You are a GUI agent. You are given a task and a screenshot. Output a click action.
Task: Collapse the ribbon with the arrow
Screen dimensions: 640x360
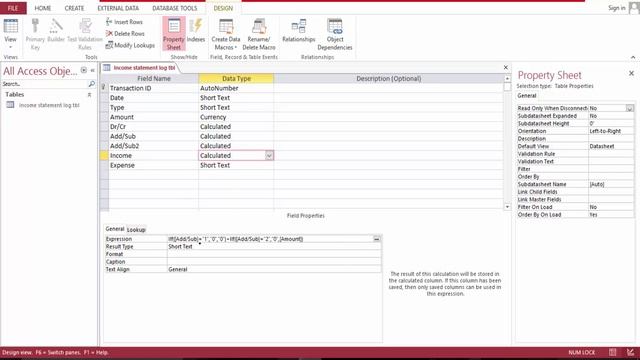click(633, 57)
